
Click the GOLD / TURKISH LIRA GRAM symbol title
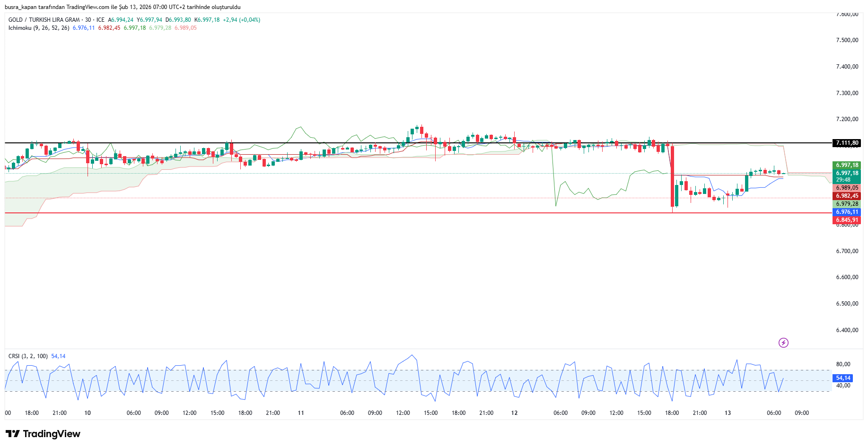coord(44,20)
